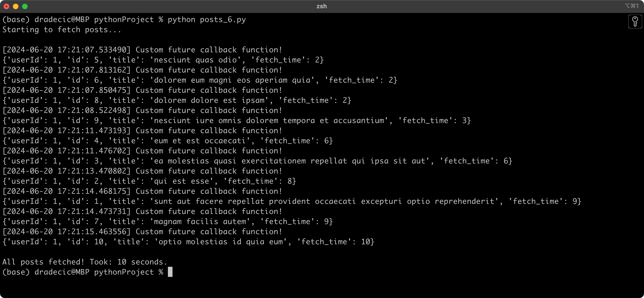Screen dimensions: 644x298
Task: Minimize the terminal with yellow button
Action: pos(15,6)
